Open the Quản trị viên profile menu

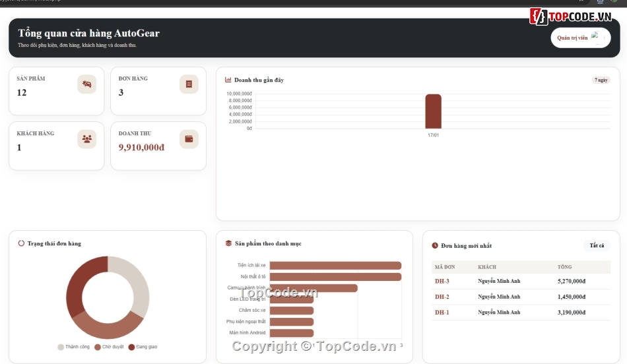[x=580, y=38]
